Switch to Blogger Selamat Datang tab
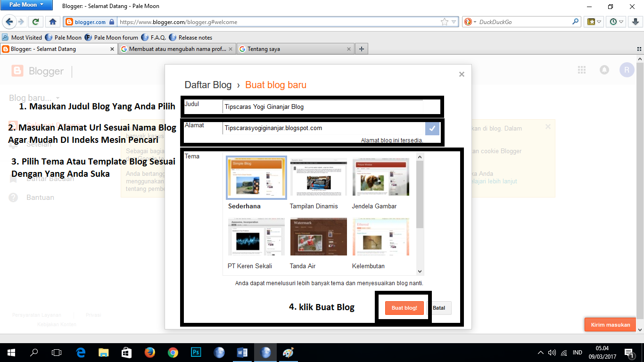This screenshot has width=644, height=362. point(59,49)
